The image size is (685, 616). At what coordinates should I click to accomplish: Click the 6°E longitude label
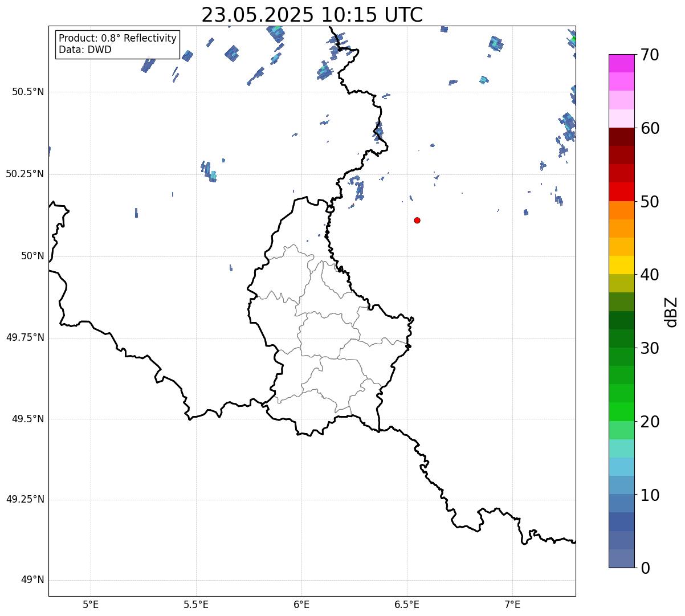click(301, 605)
